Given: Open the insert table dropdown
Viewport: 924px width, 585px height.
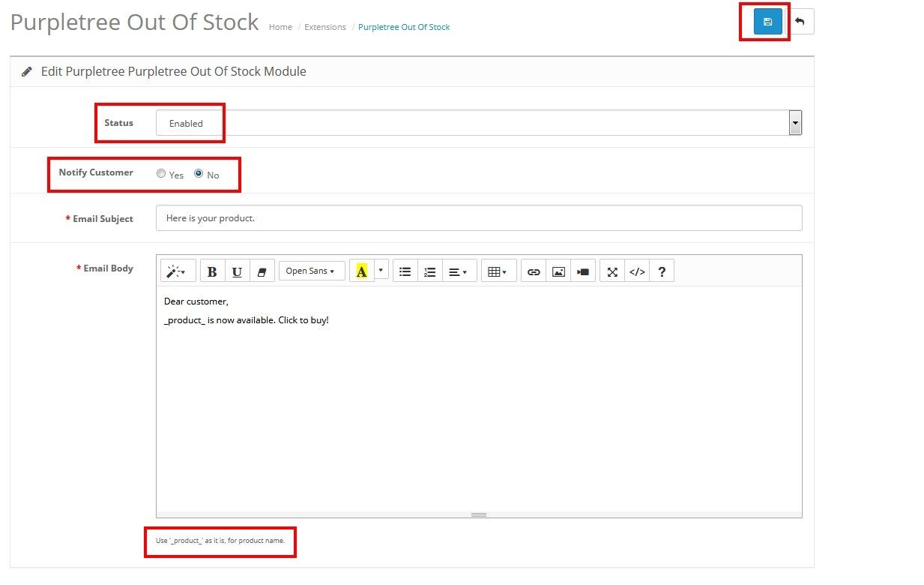Looking at the screenshot, I should [498, 271].
